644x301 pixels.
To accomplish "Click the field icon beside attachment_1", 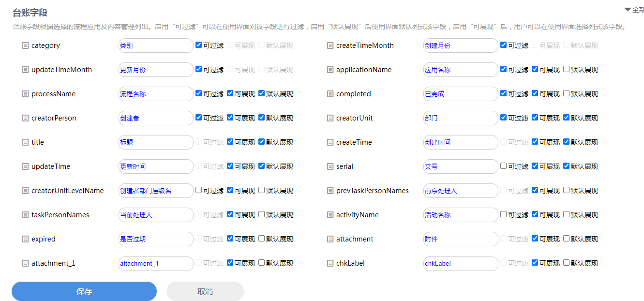I will pos(26,263).
